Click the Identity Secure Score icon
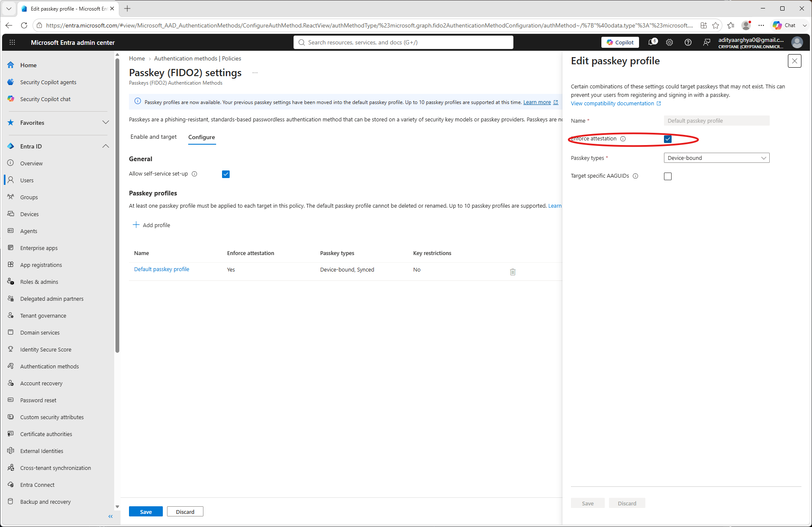The height and width of the screenshot is (527, 812). click(x=11, y=349)
